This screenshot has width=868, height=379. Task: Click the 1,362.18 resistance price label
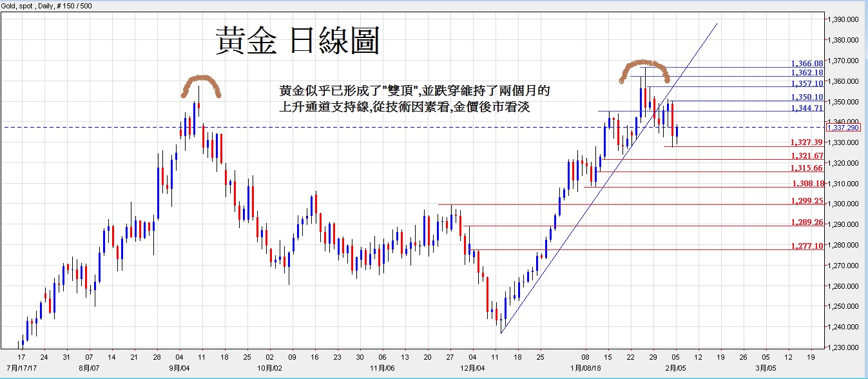(x=807, y=73)
